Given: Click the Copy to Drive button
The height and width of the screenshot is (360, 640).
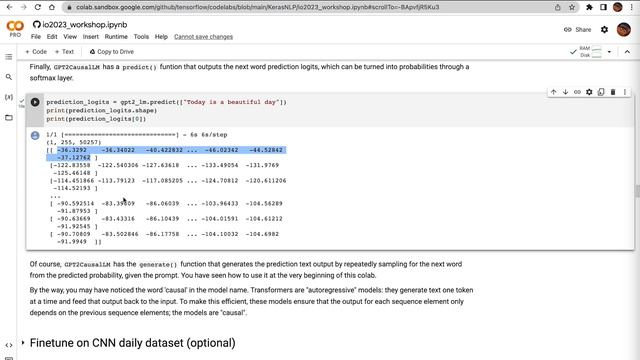Looking at the screenshot, I should click(111, 52).
